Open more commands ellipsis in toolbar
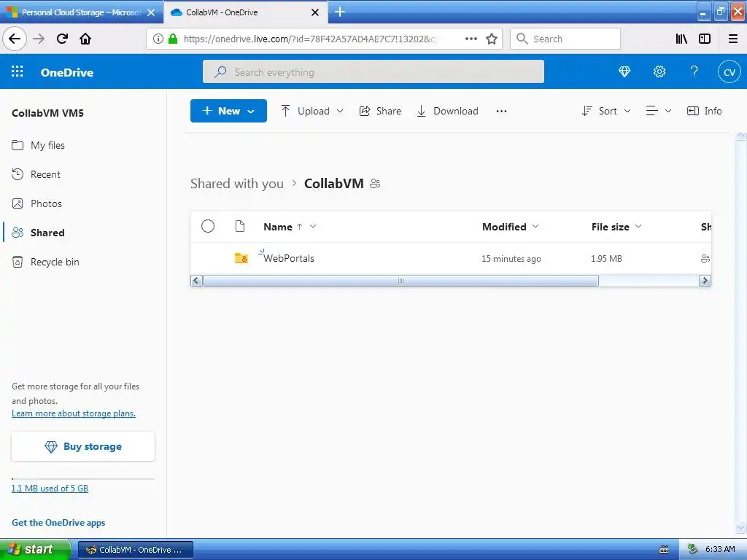Image resolution: width=747 pixels, height=560 pixels. pyautogui.click(x=501, y=111)
